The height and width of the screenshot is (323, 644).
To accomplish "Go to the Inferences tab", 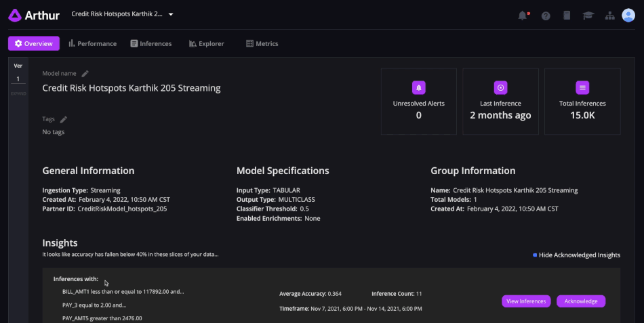I will (x=150, y=43).
